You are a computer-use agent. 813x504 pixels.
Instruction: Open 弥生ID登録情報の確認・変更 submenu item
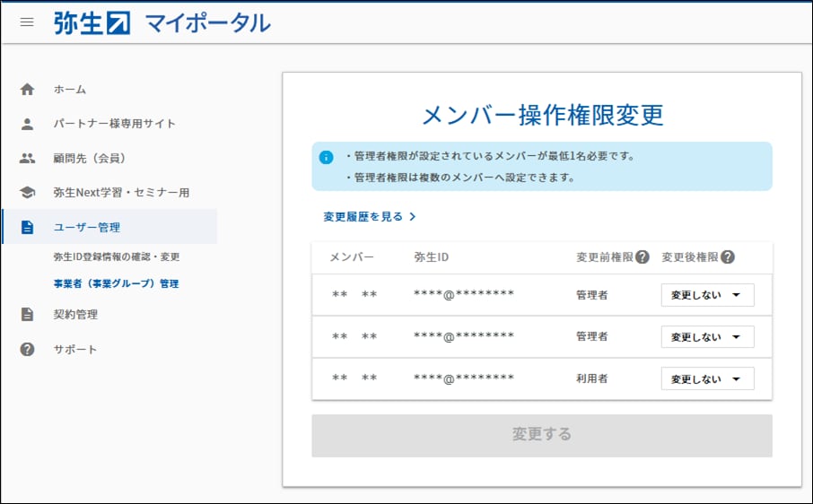coord(117,257)
